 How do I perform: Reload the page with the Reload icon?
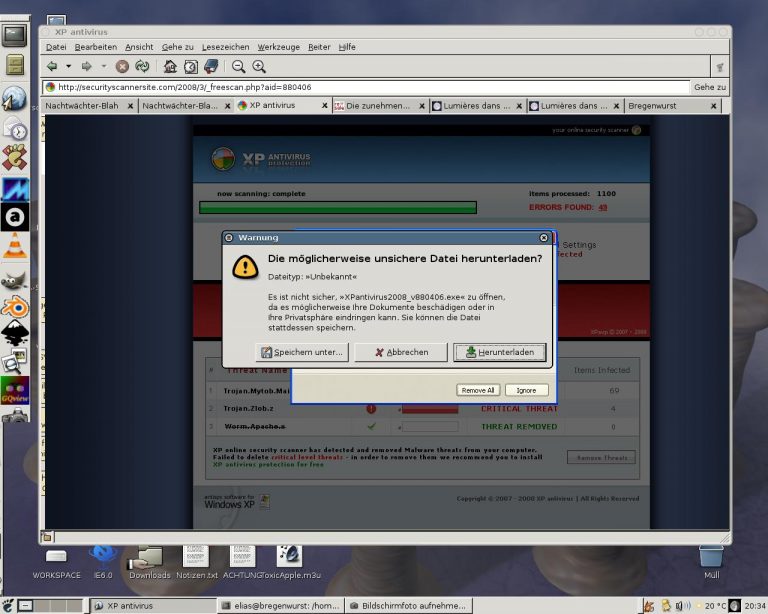tap(142, 66)
